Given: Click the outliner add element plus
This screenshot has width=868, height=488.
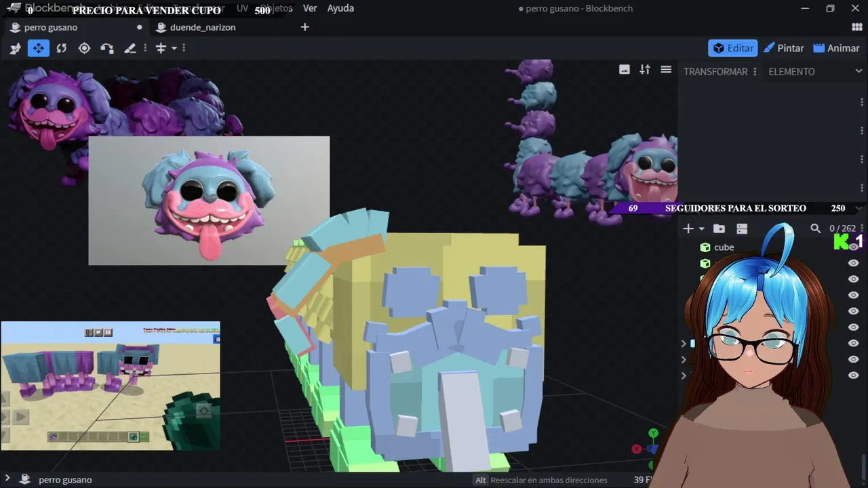Looking at the screenshot, I should pos(688,228).
